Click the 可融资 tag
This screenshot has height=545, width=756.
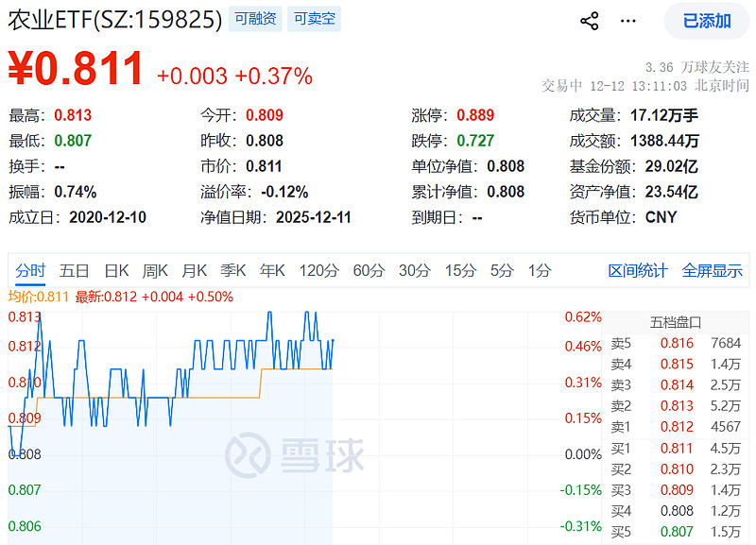click(255, 19)
